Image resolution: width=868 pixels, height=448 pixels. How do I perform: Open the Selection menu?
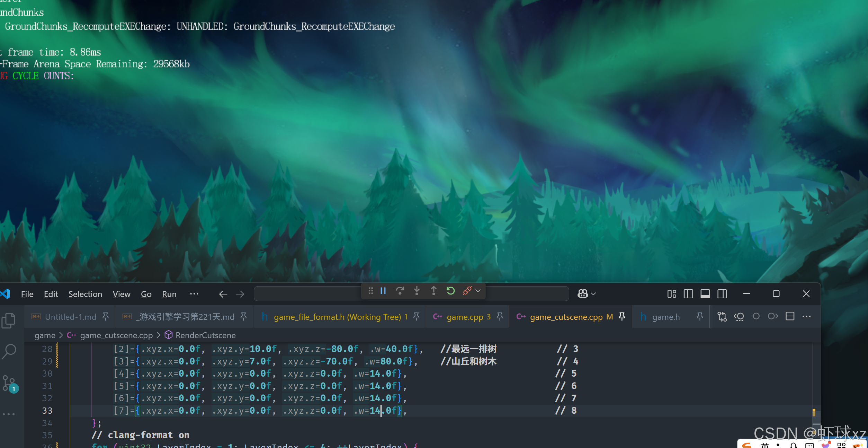(x=85, y=294)
